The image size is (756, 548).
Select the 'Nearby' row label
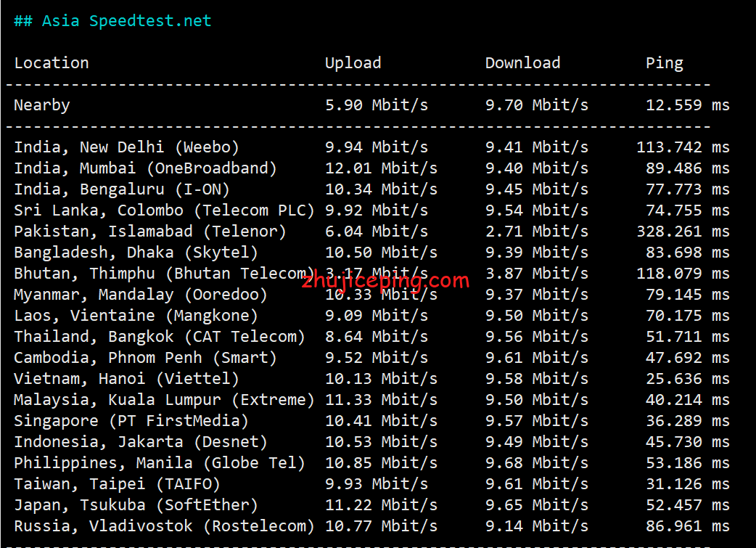42,106
